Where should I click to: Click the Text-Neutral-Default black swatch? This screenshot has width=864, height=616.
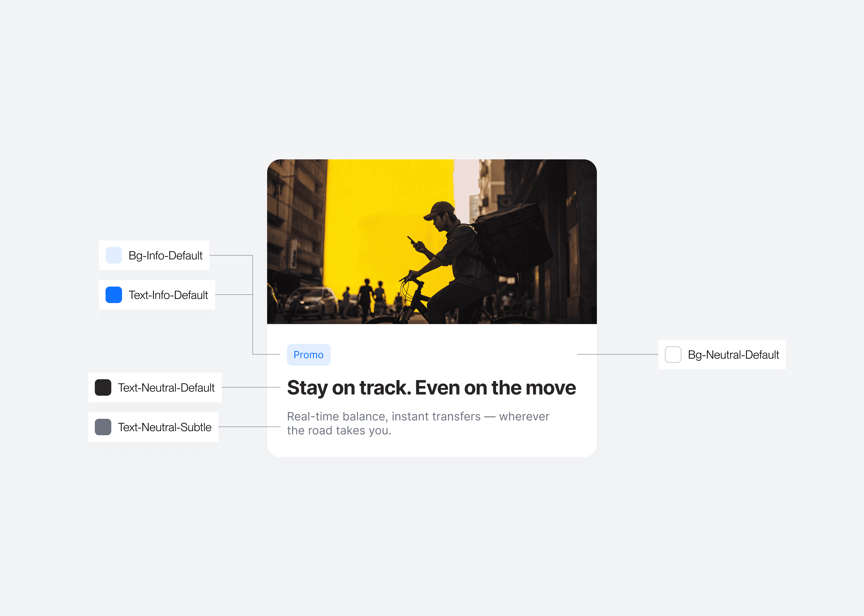[x=103, y=387]
